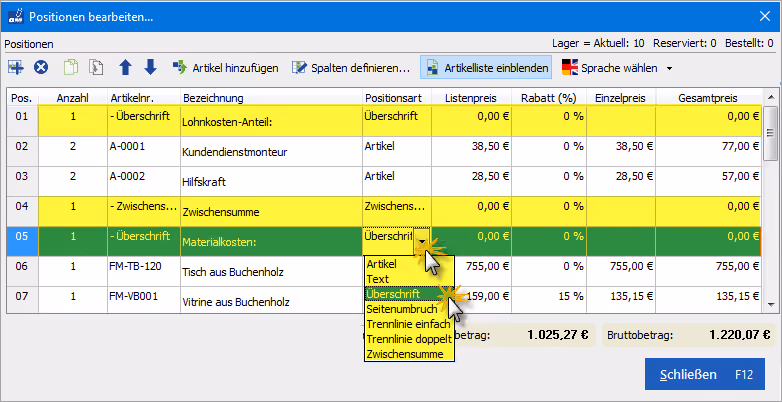
Task: Move the selected position down
Action: pos(150,67)
